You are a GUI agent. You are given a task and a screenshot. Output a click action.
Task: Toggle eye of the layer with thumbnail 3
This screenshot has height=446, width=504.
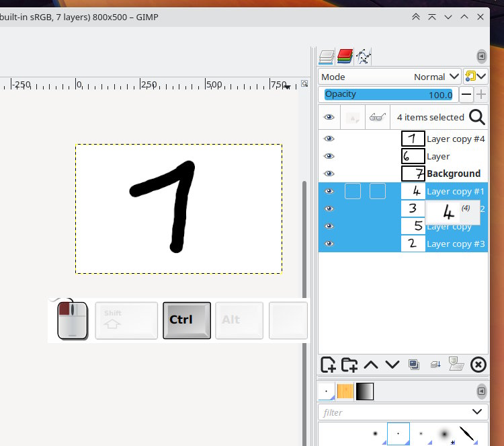click(x=329, y=209)
